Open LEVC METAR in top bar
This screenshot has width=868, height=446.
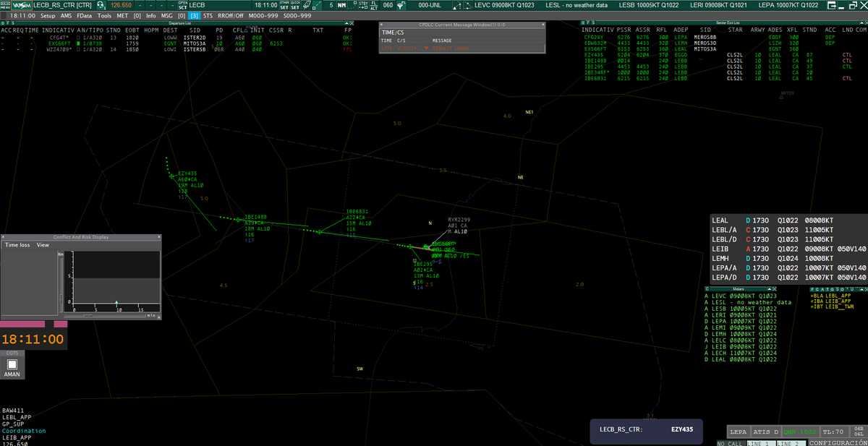coord(504,5)
